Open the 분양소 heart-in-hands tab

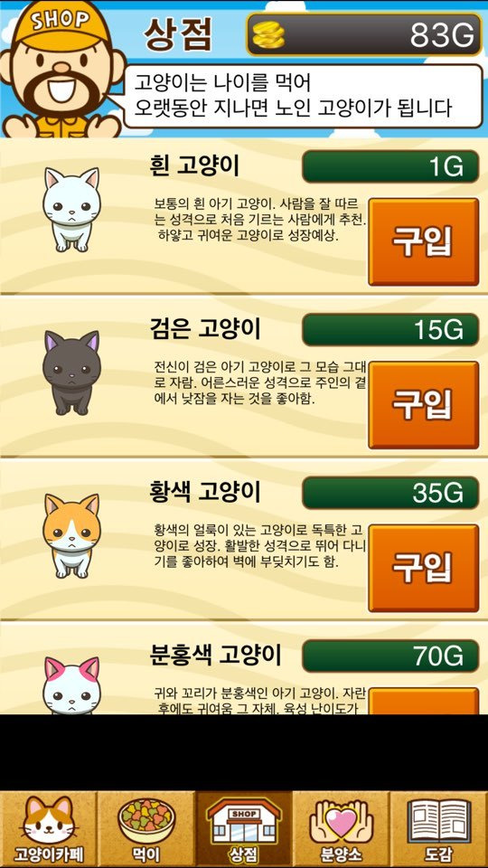click(342, 829)
